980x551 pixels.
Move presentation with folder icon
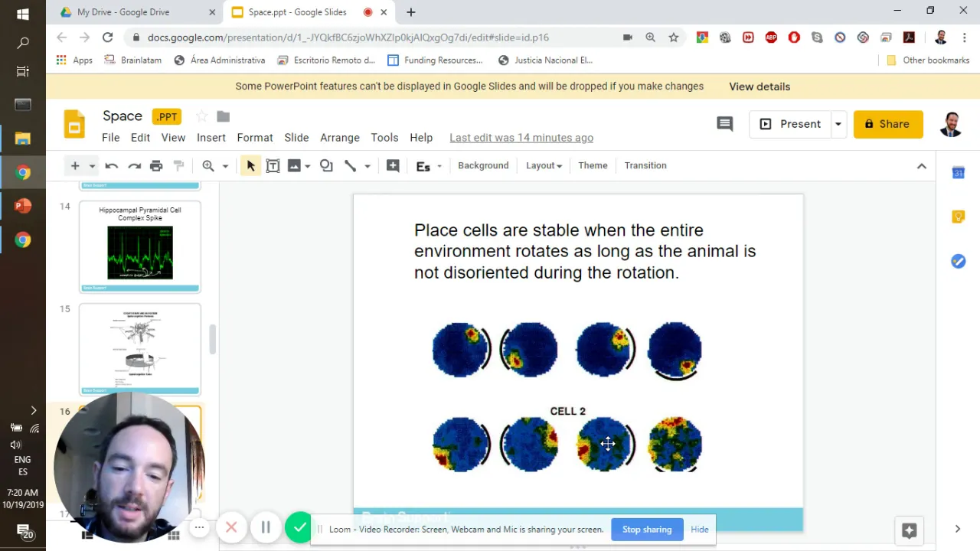224,116
